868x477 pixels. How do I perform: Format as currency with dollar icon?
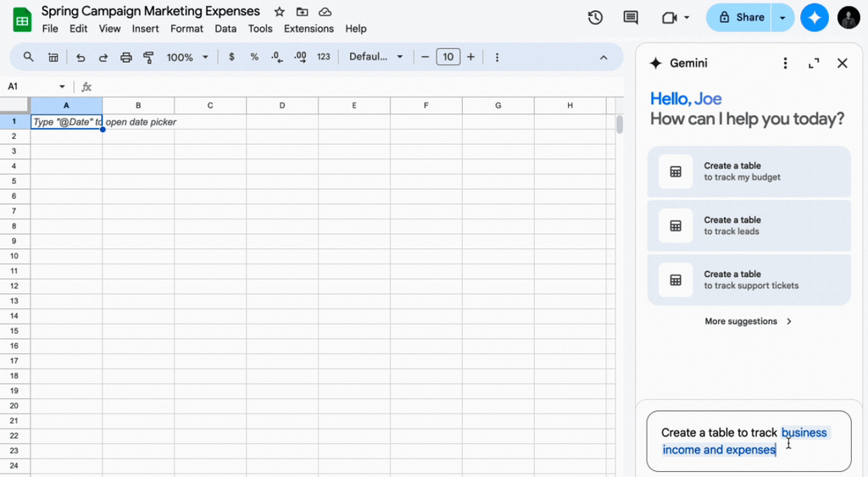[x=231, y=57]
